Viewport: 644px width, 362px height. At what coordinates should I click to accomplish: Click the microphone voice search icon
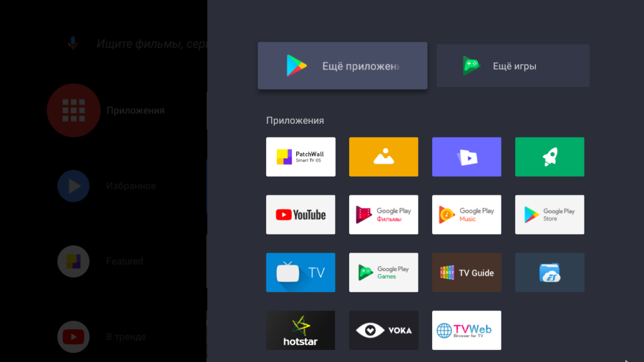(73, 43)
